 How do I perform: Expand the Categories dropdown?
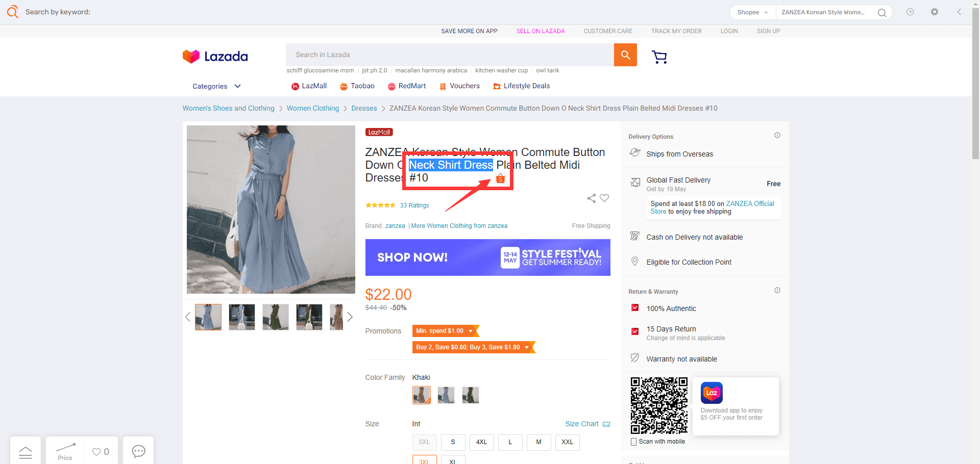216,86
